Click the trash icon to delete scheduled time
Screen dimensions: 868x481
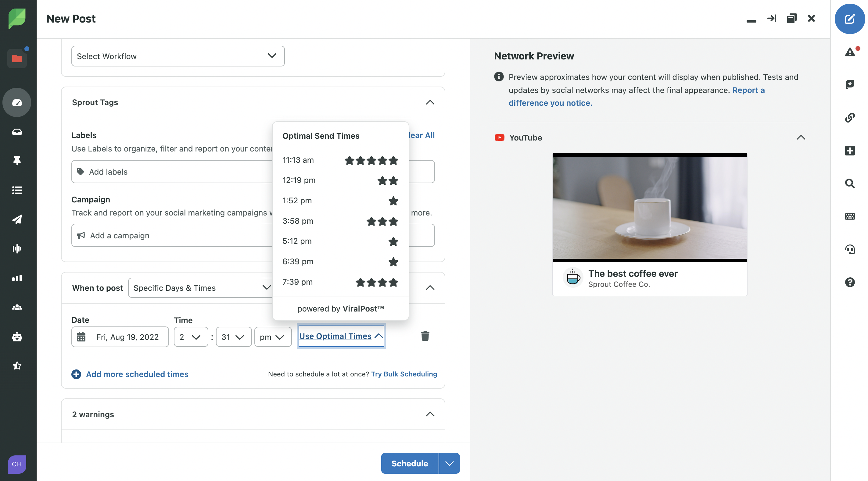425,336
